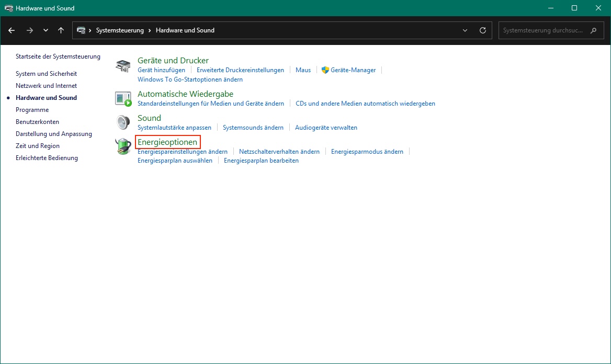This screenshot has height=364, width=611.
Task: Click into the Systemsteuerung search field
Action: (543, 30)
